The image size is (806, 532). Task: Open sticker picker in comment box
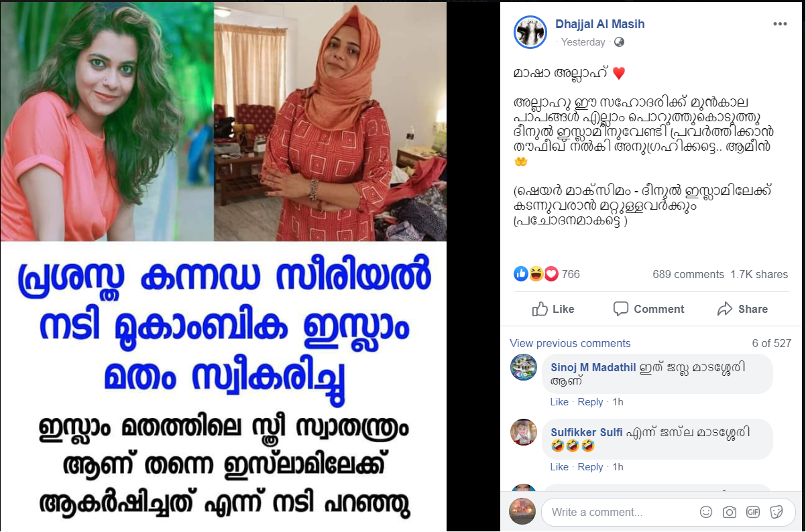pyautogui.click(x=776, y=512)
